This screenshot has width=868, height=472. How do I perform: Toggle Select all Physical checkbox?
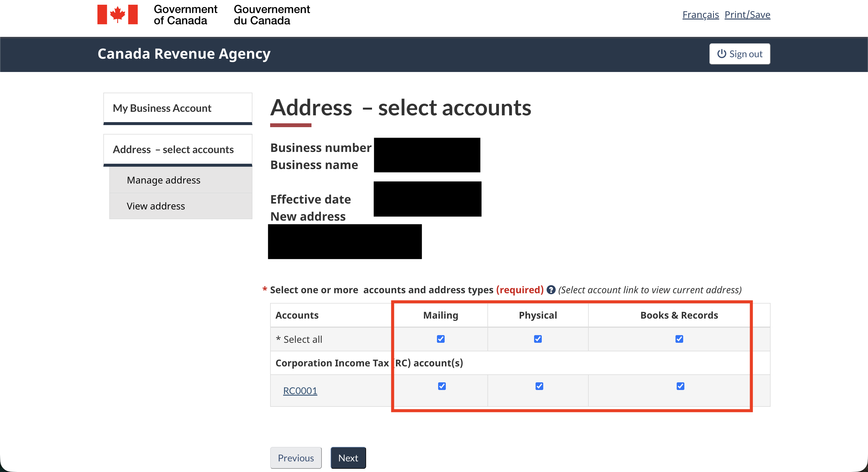pyautogui.click(x=538, y=339)
